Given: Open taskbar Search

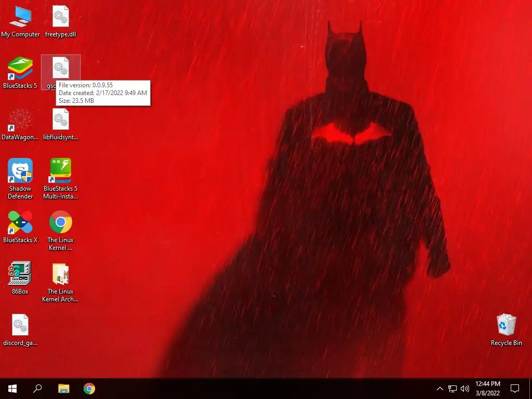Looking at the screenshot, I should point(37,389).
